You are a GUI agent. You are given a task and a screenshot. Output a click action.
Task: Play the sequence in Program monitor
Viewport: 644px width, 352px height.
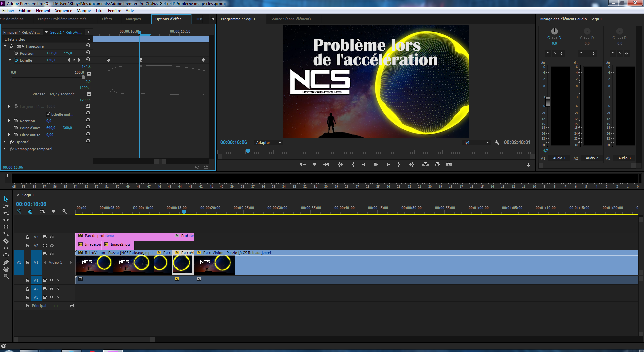pos(376,165)
